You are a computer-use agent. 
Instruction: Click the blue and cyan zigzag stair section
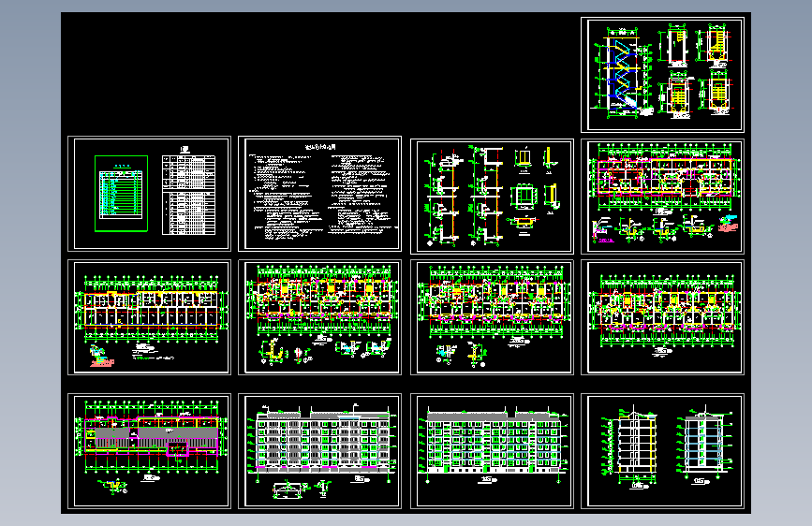coord(621,74)
